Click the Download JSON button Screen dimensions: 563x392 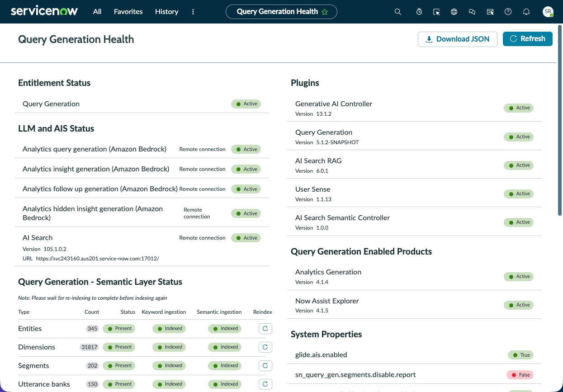[458, 39]
